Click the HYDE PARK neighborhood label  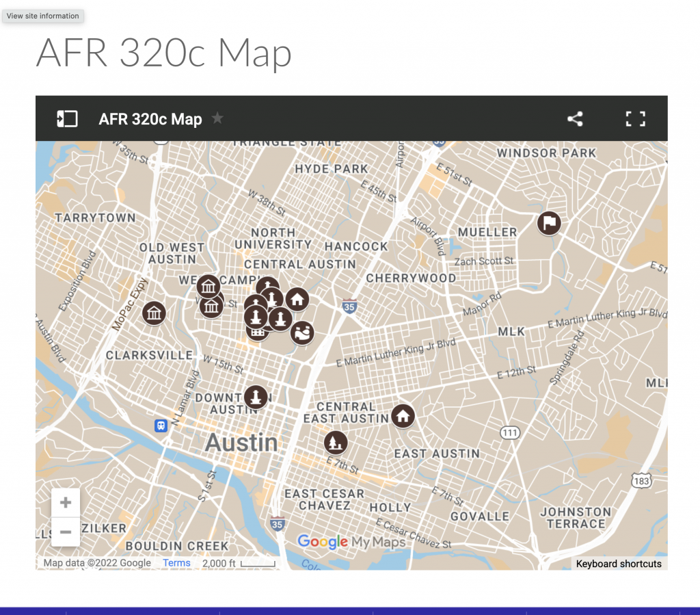(332, 169)
